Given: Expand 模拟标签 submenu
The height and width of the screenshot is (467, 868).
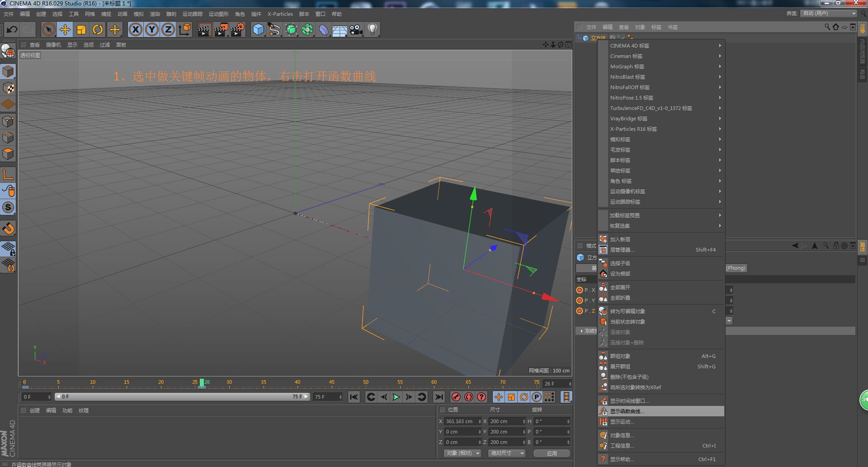Looking at the screenshot, I should tap(661, 139).
